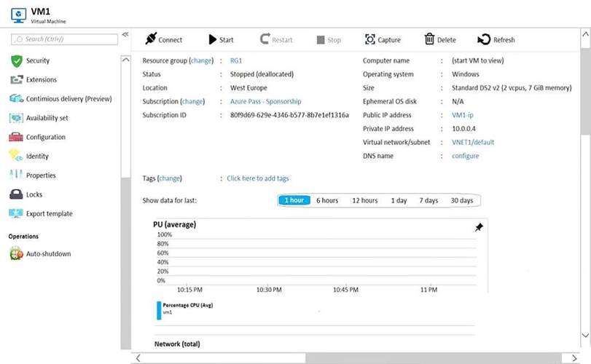This screenshot has height=364, width=591.
Task: Select the 6 hours time range
Action: click(326, 200)
